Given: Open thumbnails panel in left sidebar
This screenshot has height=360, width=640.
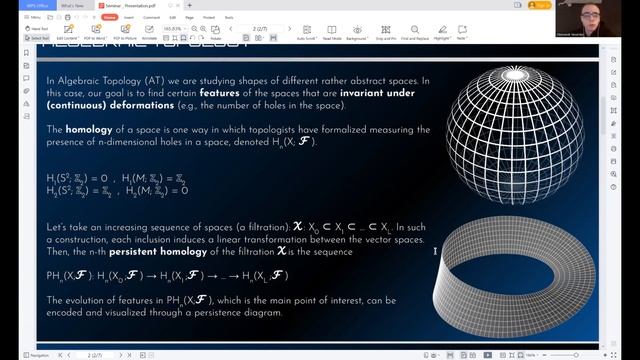Looking at the screenshot, I should (x=27, y=65).
